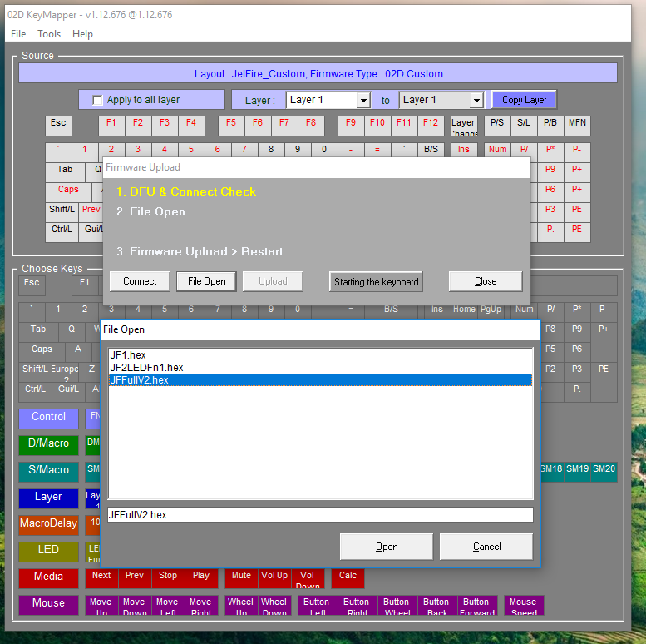Image resolution: width=646 pixels, height=644 pixels.
Task: Open the Tools menu
Action: click(49, 34)
